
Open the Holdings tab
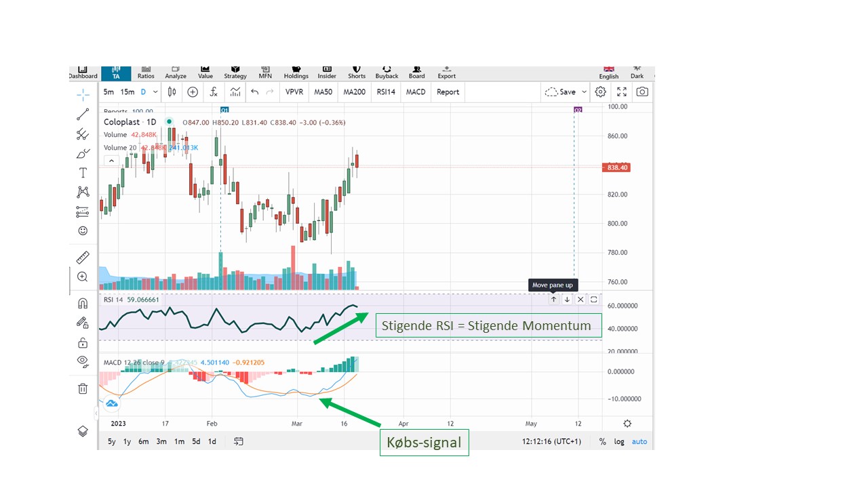296,72
